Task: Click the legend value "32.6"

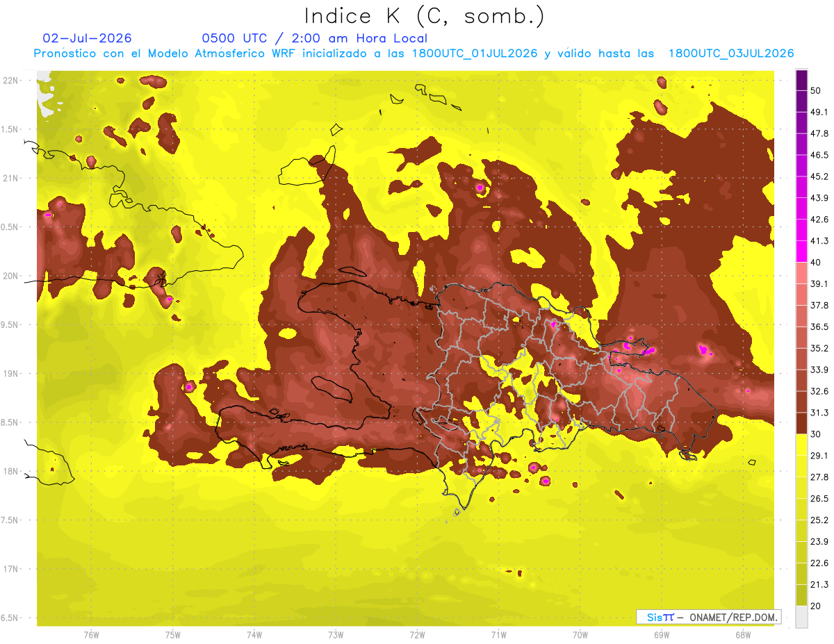Action: 819,392
